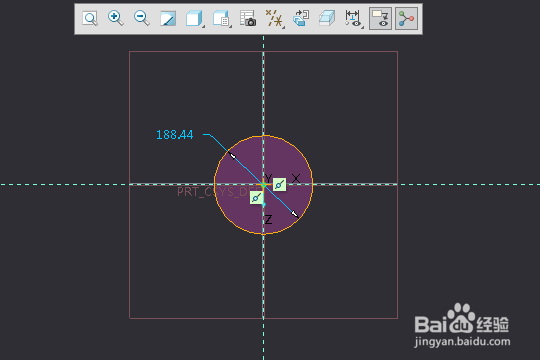Open the View Manager camera icon

pos(248,19)
